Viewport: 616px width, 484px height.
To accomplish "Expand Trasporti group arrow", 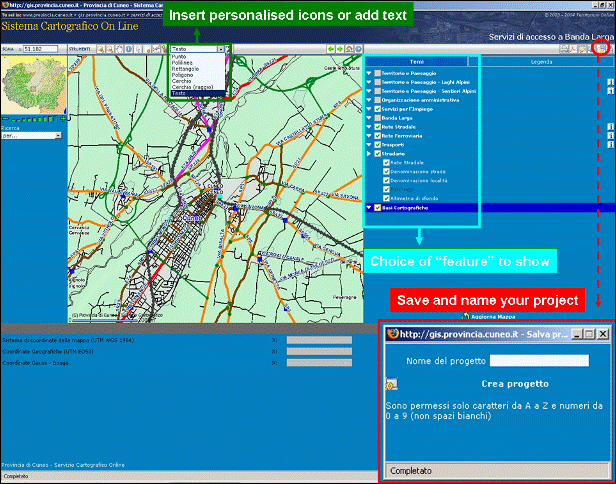I will tap(369, 145).
